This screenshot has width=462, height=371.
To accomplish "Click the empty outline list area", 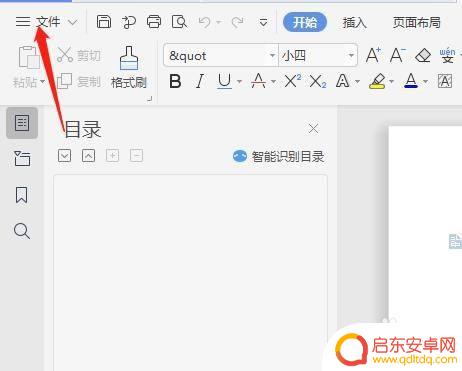I will (x=190, y=273).
